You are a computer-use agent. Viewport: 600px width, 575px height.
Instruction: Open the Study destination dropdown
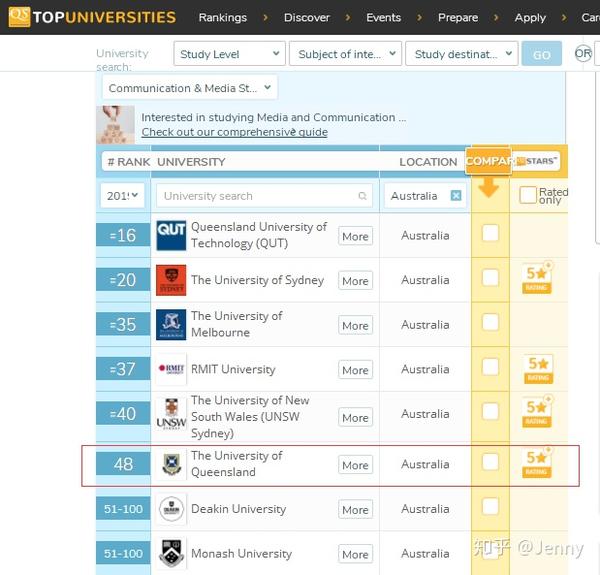[x=461, y=54]
